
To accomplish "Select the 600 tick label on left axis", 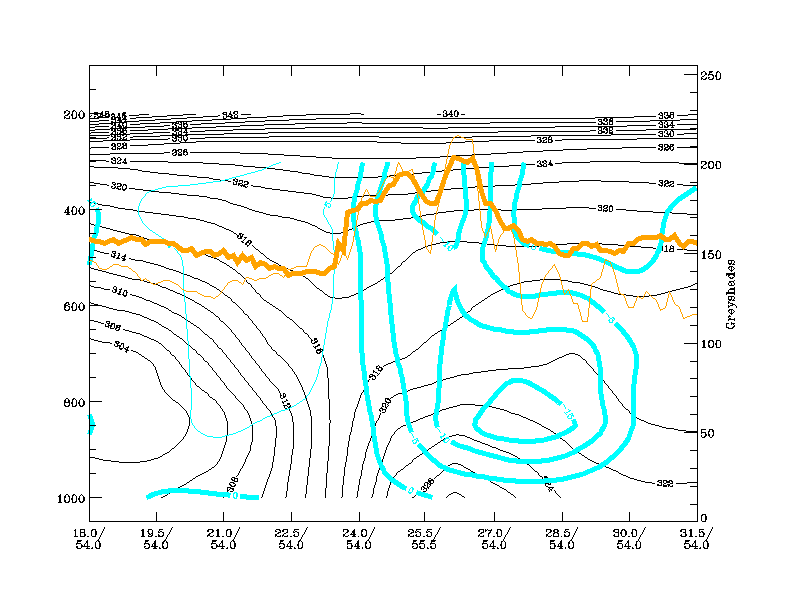I will click(75, 306).
